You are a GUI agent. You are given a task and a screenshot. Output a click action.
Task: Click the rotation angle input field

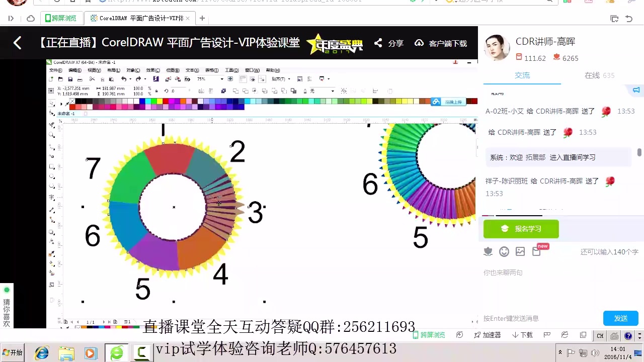coord(180,91)
